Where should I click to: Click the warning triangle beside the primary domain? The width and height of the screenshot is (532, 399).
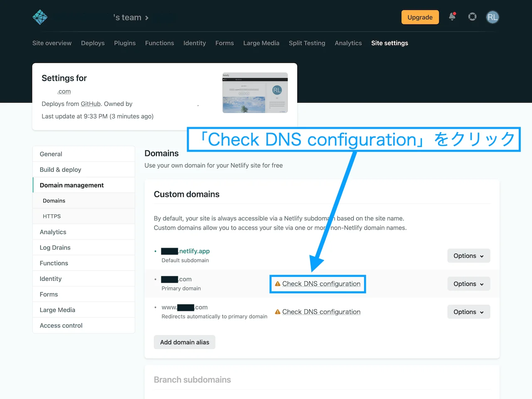tap(278, 283)
